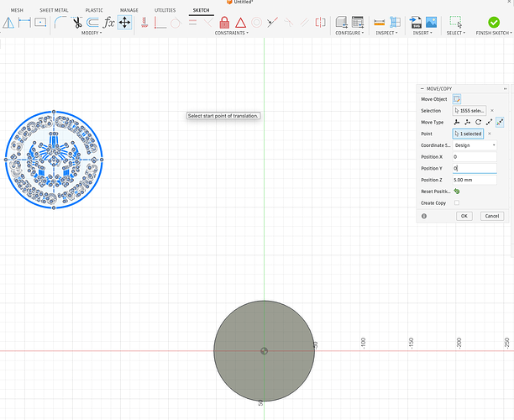The width and height of the screenshot is (514, 420).
Task: Click the Insert Canvas image icon
Action: [431, 23]
